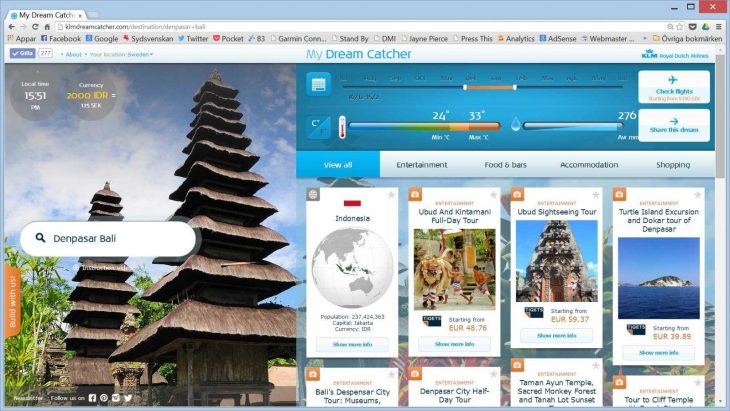
Task: Open the calendar date picker icon
Action: tap(318, 84)
